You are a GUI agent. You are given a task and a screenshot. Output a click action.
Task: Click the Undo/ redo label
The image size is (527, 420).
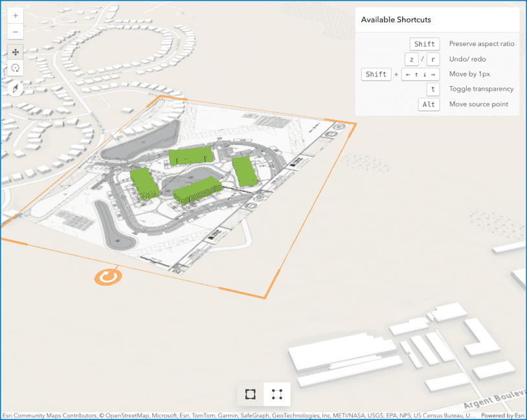[x=467, y=59]
